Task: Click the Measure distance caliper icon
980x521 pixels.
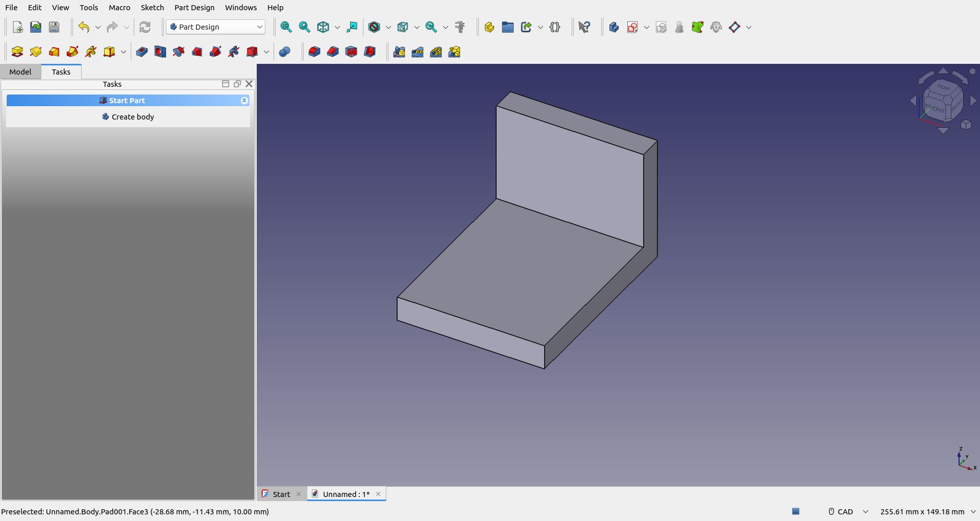Action: tap(460, 27)
